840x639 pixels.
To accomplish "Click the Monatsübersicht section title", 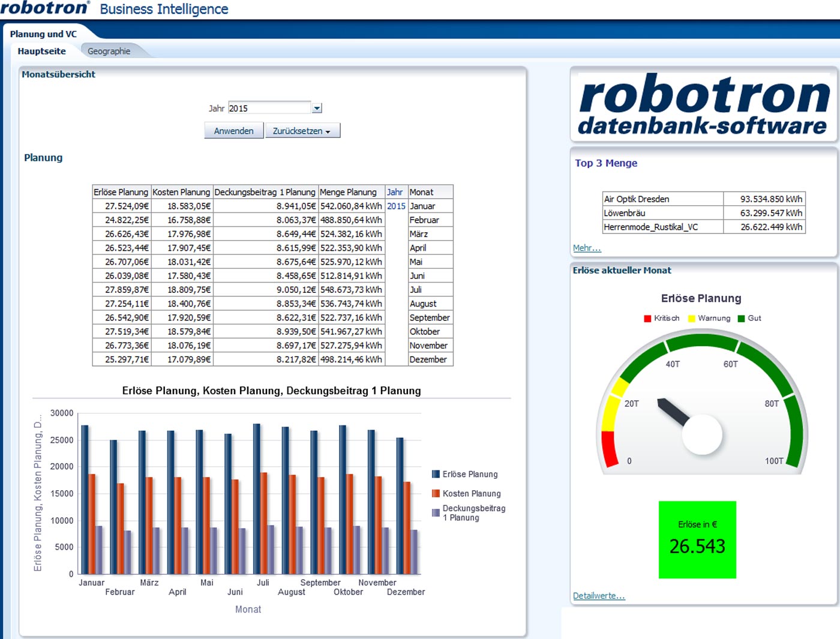I will tap(58, 74).
